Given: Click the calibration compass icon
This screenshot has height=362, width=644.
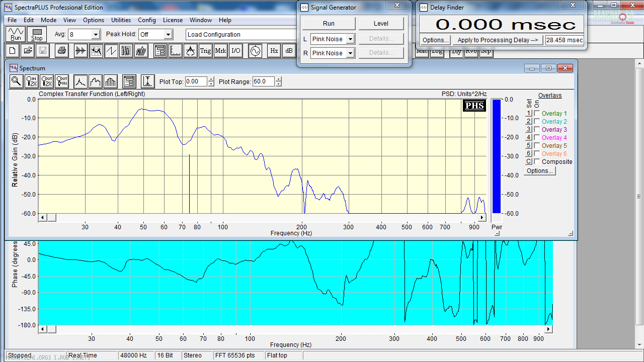Looking at the screenshot, I should tap(191, 50).
